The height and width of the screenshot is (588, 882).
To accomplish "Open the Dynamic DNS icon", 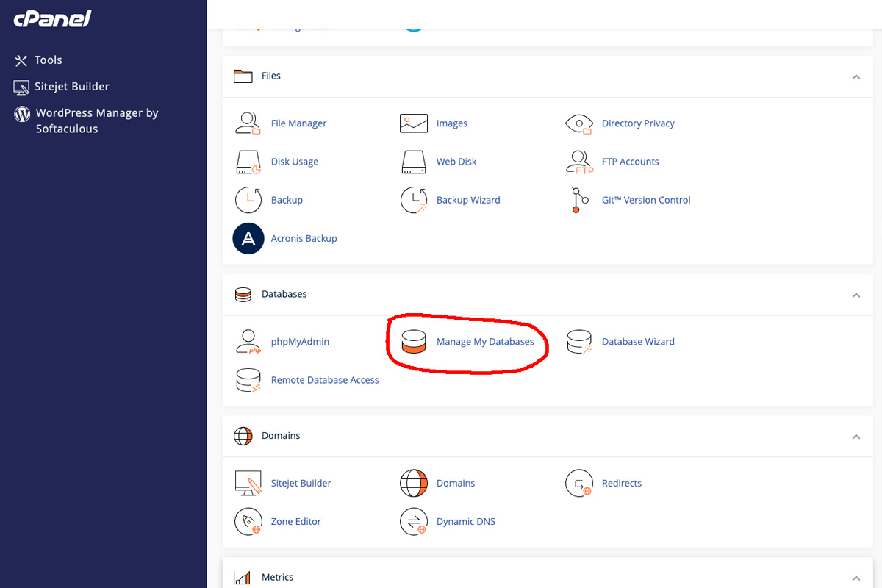I will pos(414,521).
